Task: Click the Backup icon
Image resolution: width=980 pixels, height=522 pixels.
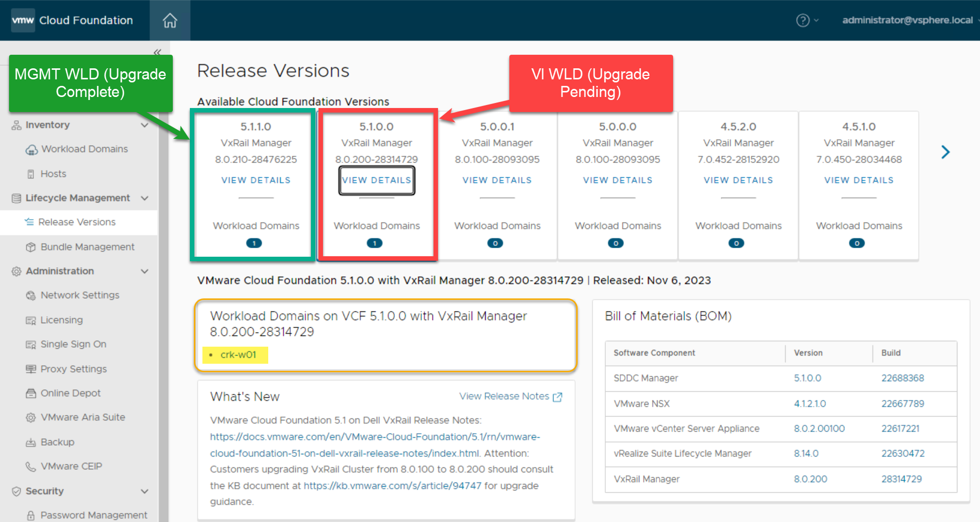Action: [x=31, y=443]
